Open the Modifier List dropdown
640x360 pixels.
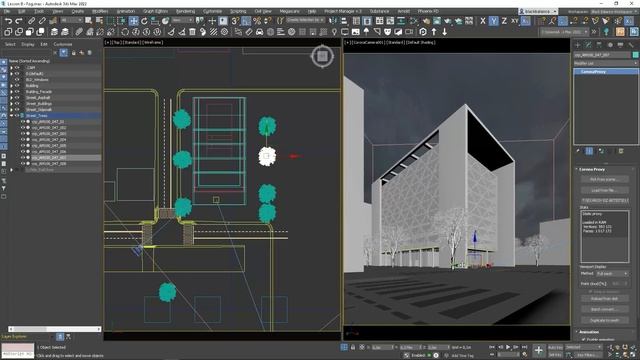(x=606, y=63)
